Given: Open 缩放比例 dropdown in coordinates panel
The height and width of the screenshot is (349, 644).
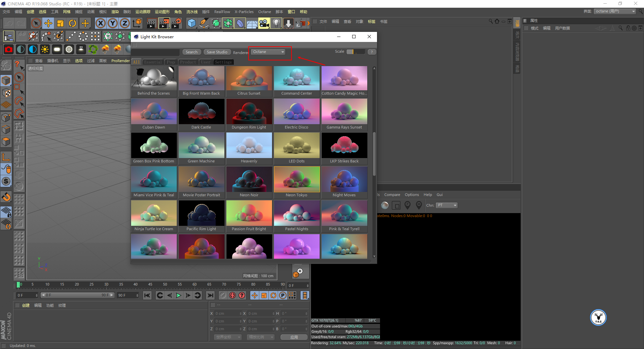Looking at the screenshot, I should (x=260, y=337).
